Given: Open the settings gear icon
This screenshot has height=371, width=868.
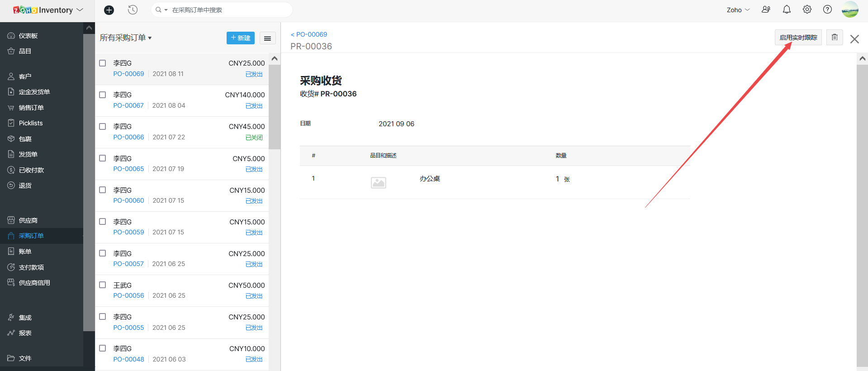Looking at the screenshot, I should point(807,10).
